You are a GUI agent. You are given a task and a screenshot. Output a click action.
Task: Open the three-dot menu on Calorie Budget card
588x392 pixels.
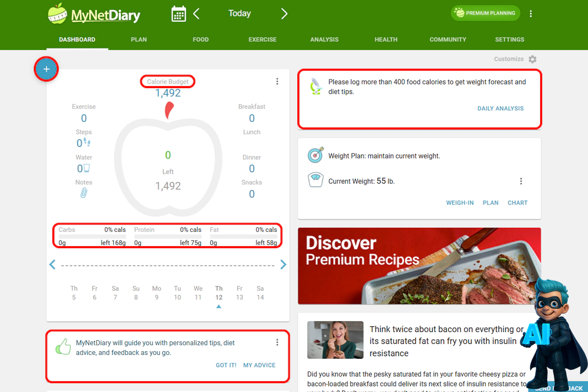click(x=277, y=81)
